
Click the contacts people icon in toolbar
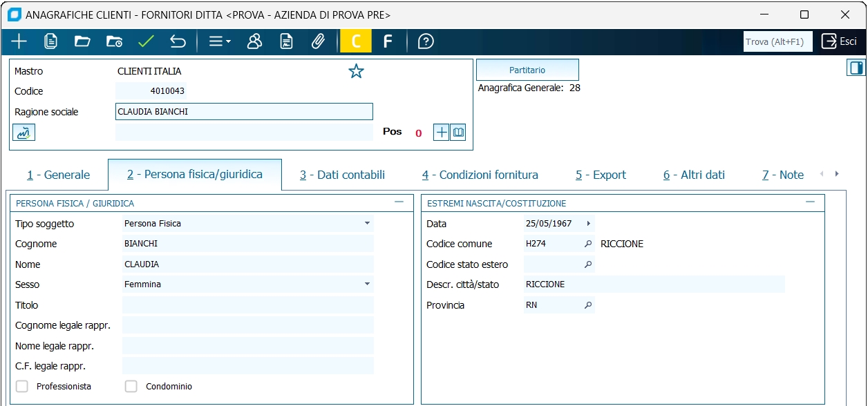pyautogui.click(x=254, y=41)
